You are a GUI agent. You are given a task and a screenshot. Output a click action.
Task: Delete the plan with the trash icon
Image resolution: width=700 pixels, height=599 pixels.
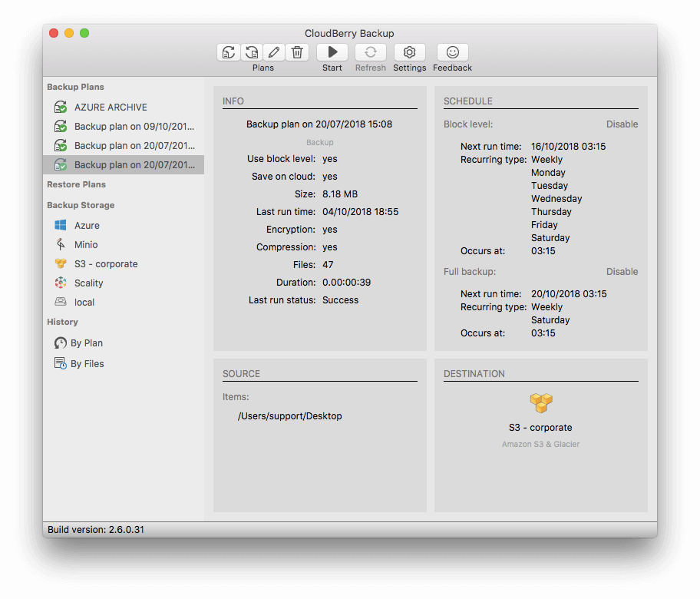(x=297, y=52)
